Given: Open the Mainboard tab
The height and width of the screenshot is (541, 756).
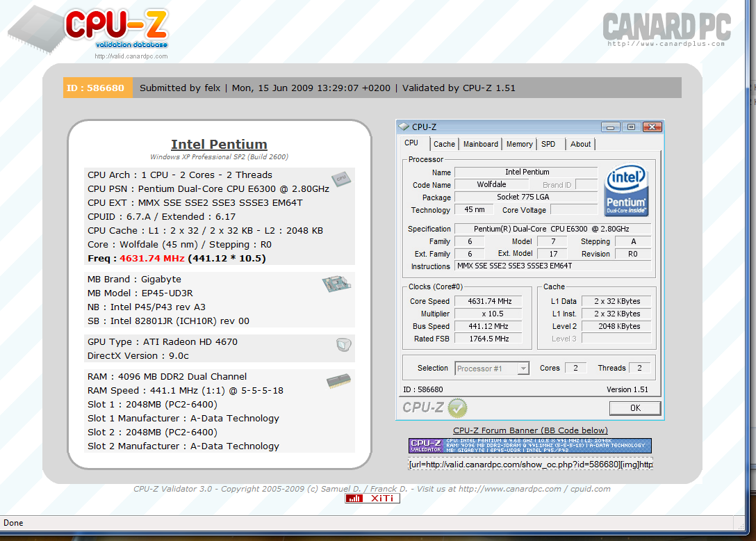Looking at the screenshot, I should pos(481,144).
